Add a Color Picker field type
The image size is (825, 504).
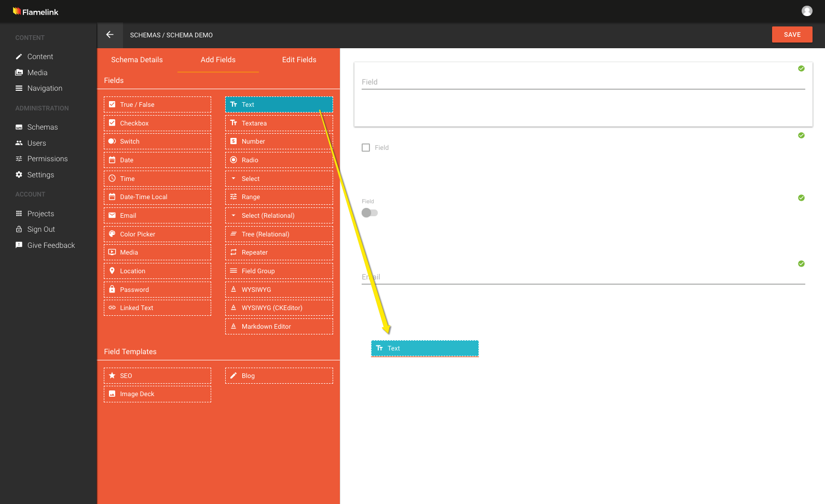pos(157,234)
